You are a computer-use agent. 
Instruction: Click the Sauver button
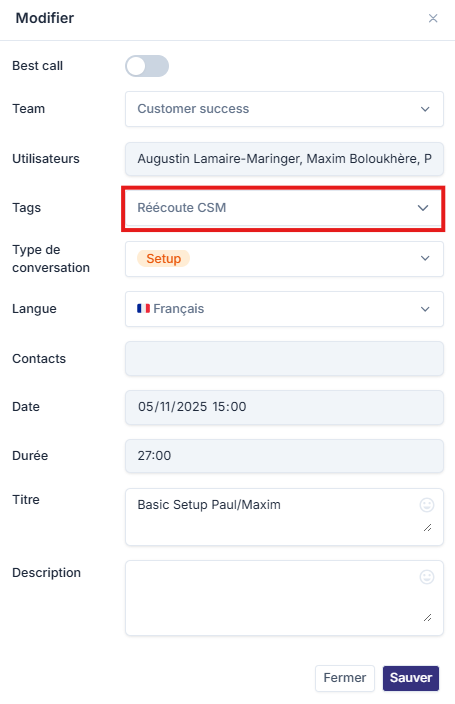pos(411,678)
